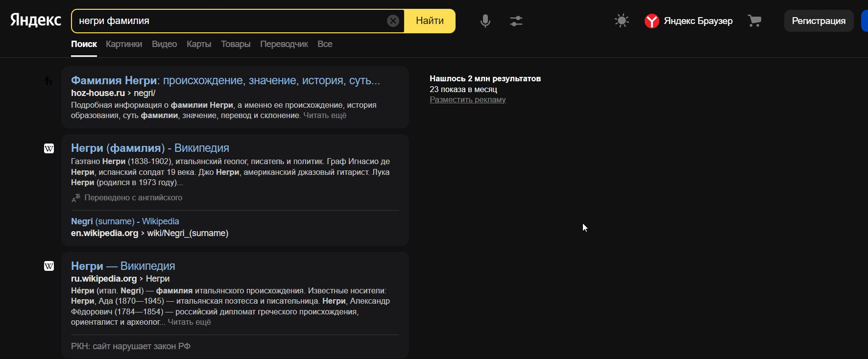868x359 pixels.
Task: Click the Yandex Browser red logo icon
Action: click(x=651, y=21)
